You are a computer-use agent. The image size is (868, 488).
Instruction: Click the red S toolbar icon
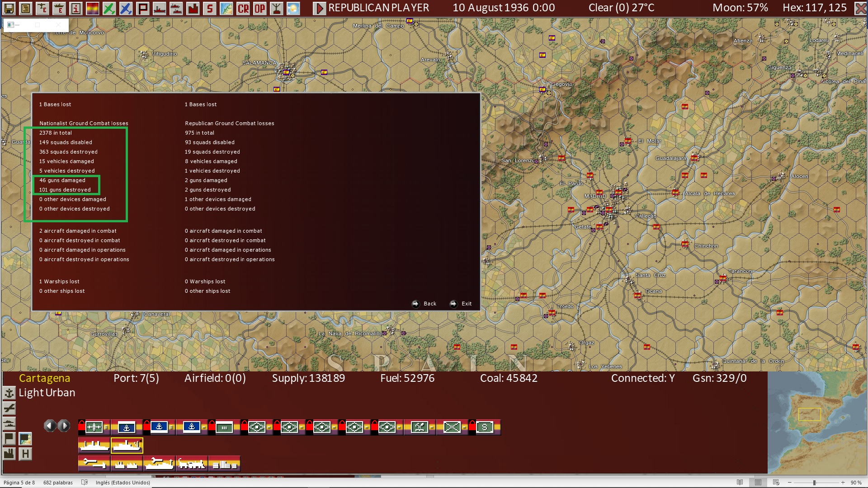coord(210,8)
